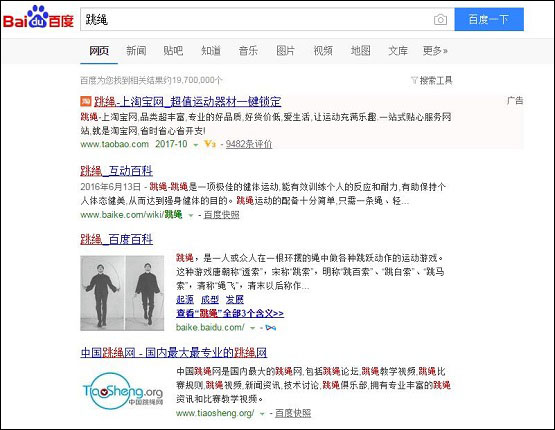This screenshot has width=555, height=430.
Task: Click the 9482条评价 reviews link
Action: (x=249, y=144)
